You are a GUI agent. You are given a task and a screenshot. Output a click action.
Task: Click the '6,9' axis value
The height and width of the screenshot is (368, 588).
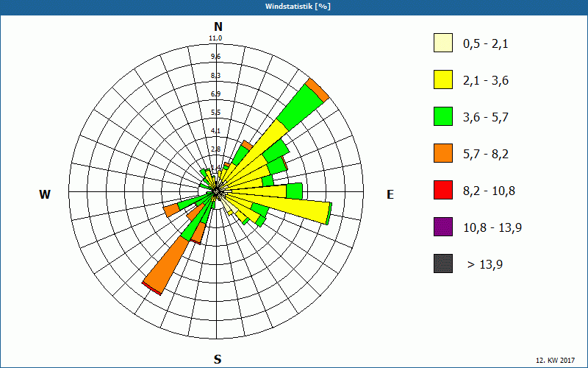coord(215,94)
